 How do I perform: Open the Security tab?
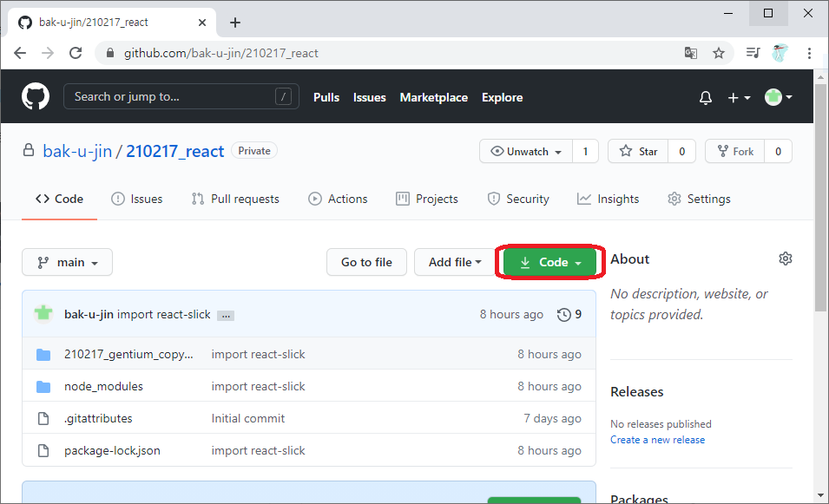518,200
